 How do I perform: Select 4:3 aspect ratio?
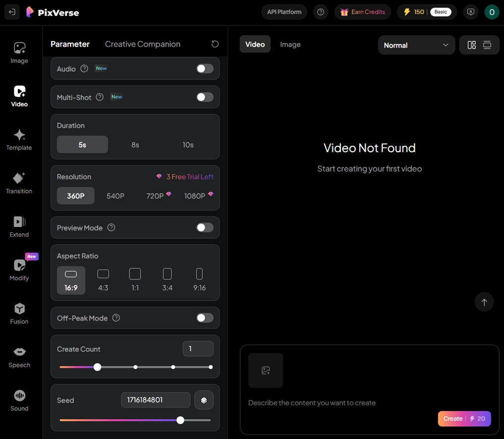point(103,280)
